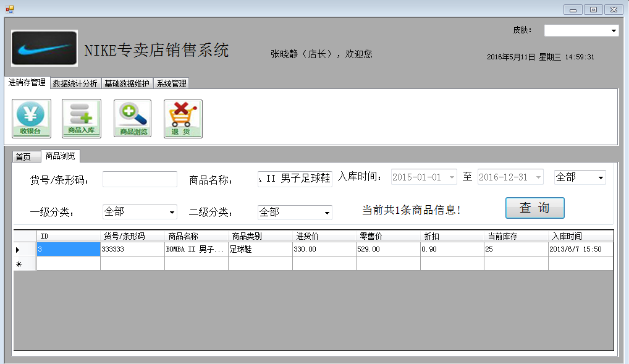Click the Nike swoosh logo
This screenshot has width=629, height=364.
tap(44, 48)
